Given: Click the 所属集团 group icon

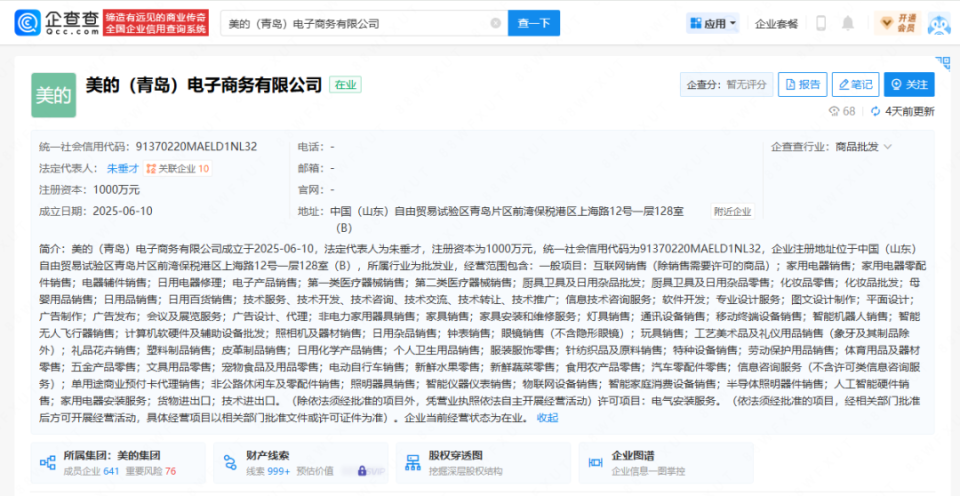Looking at the screenshot, I should coord(48,463).
